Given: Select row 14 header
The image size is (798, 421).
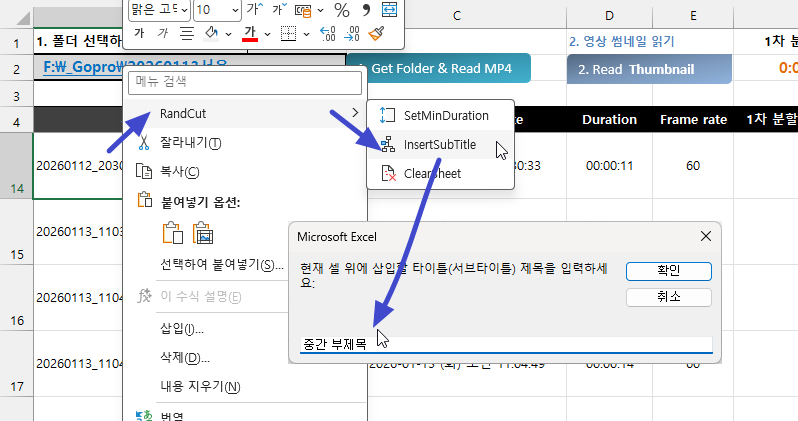Looking at the screenshot, I should coord(17,166).
